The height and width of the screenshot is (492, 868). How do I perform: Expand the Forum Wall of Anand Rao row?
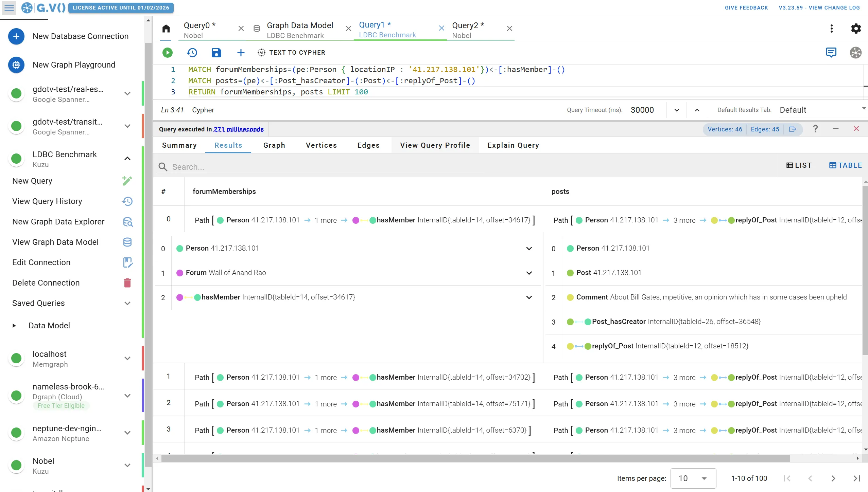click(529, 273)
